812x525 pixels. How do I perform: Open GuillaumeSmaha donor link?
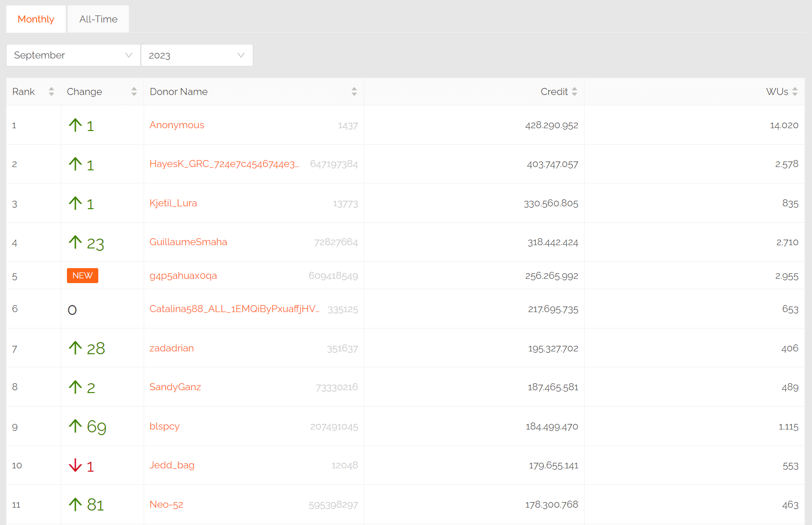pyautogui.click(x=188, y=242)
